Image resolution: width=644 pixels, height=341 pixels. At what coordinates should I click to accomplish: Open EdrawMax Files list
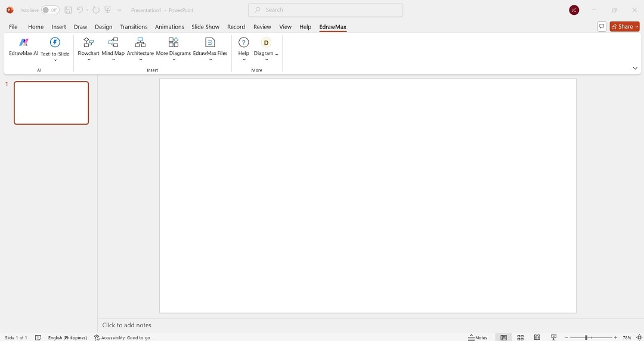point(210,46)
